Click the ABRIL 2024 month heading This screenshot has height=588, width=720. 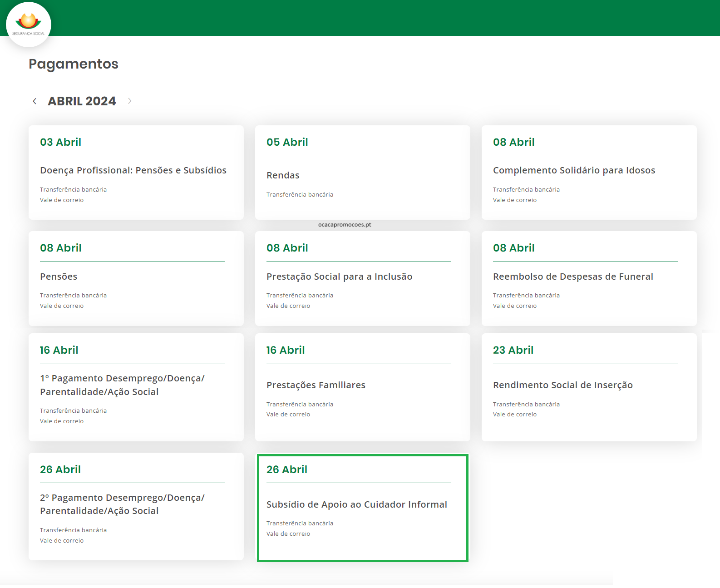coord(82,101)
